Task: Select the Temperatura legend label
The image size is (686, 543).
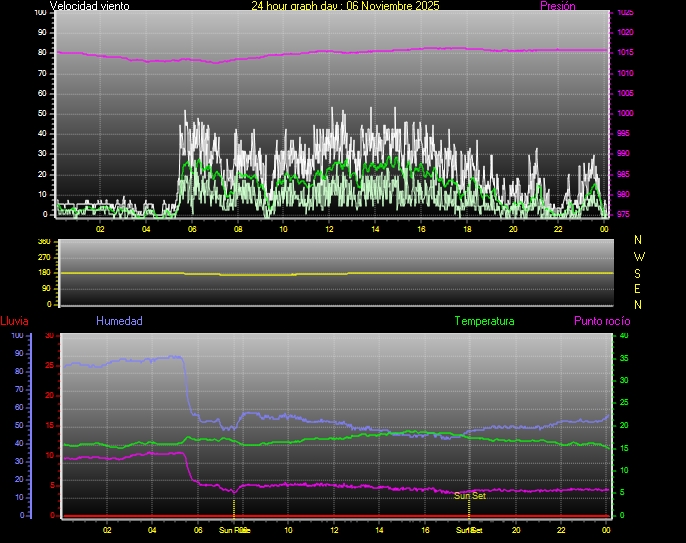Action: click(x=484, y=321)
